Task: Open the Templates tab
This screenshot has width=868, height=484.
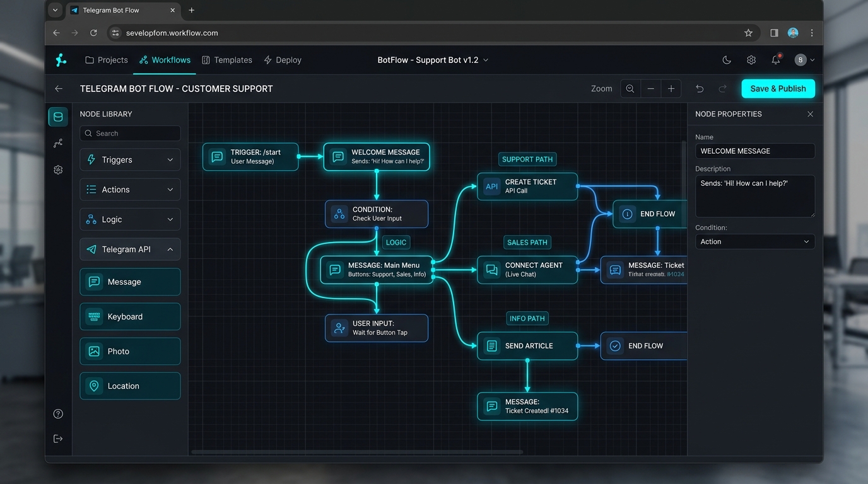Action: [x=227, y=60]
